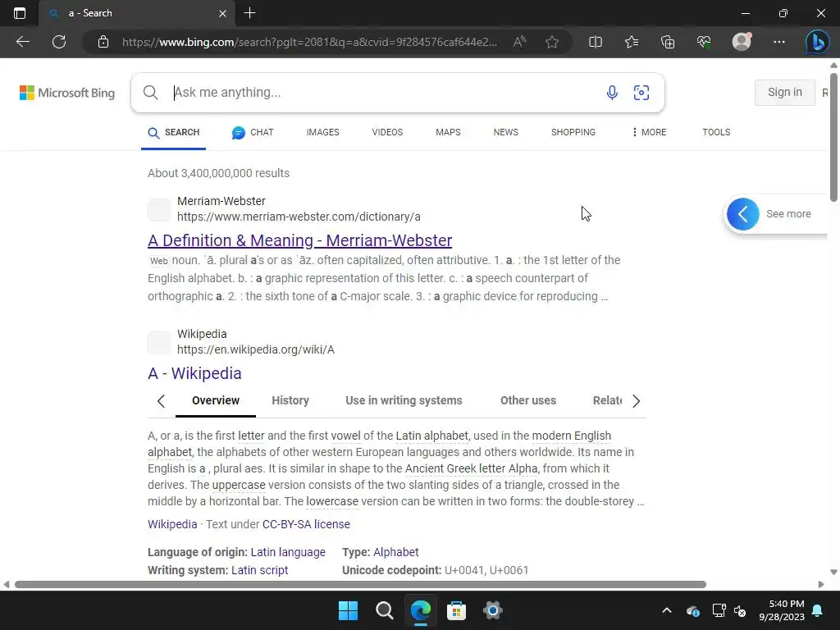The height and width of the screenshot is (630, 840).
Task: Open the Alphabet type link
Action: pyautogui.click(x=396, y=552)
